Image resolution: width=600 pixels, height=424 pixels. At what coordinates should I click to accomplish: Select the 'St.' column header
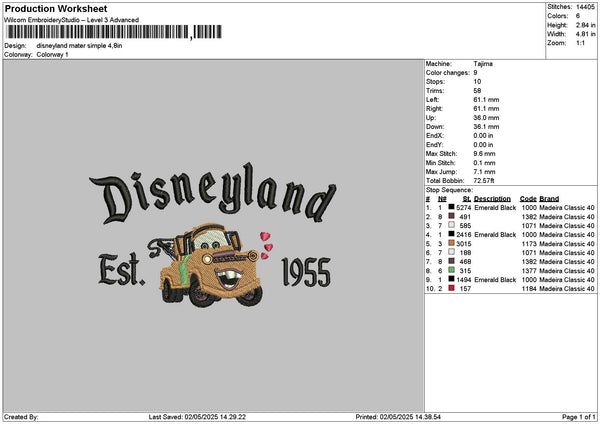[x=466, y=199]
